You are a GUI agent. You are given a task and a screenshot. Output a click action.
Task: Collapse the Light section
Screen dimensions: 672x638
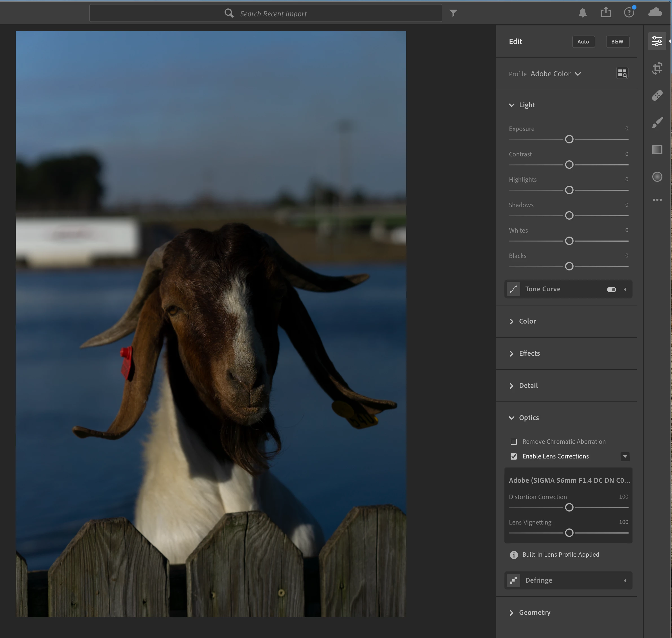[x=526, y=105]
